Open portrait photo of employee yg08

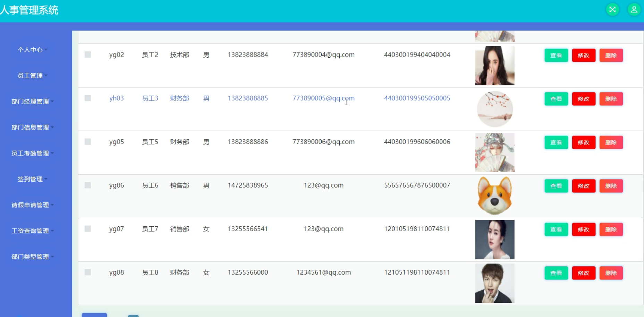[495, 283]
